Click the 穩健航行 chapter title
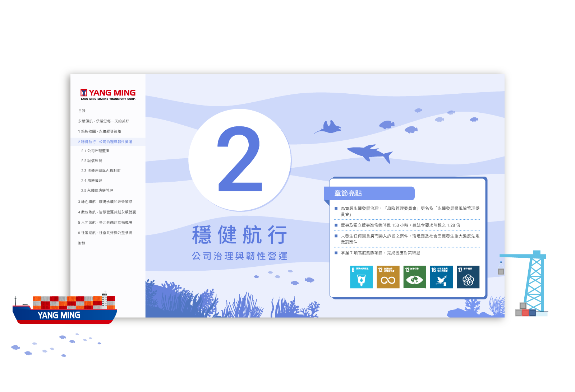Viewport: 575px width, 392px height. (240, 234)
